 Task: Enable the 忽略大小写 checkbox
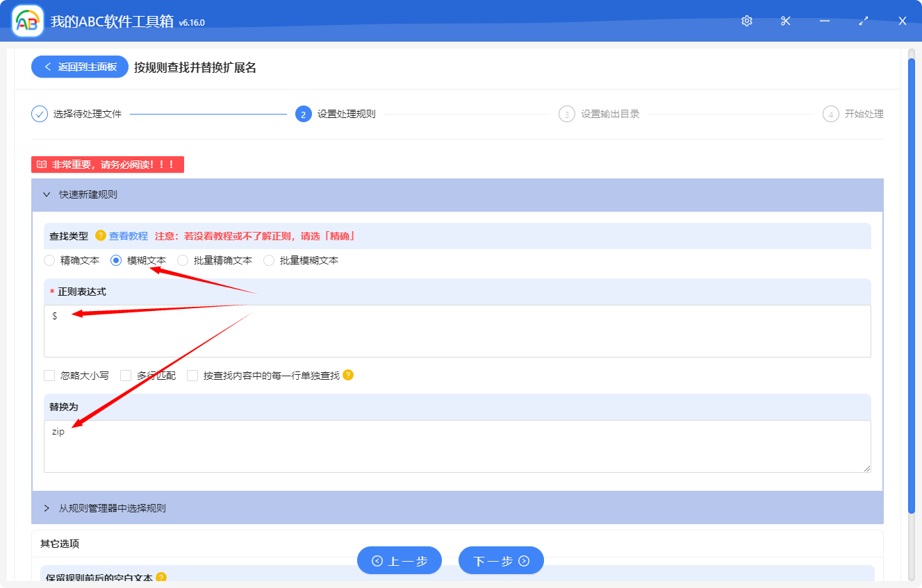[x=49, y=376]
